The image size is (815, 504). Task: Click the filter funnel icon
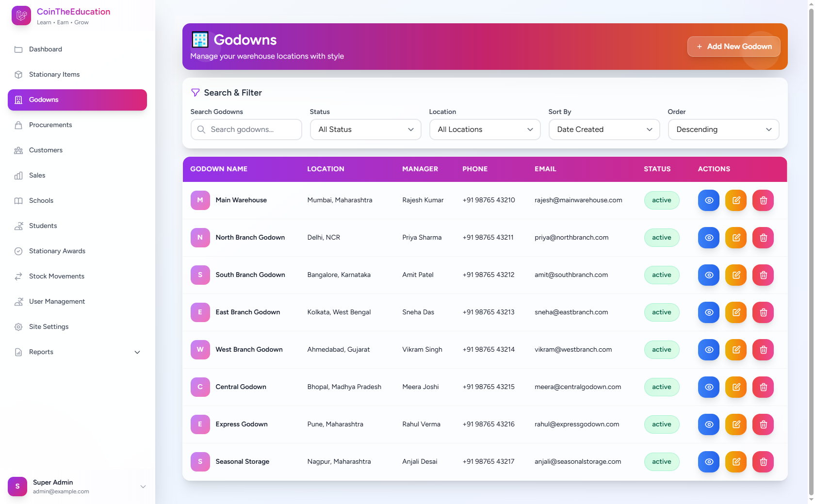coord(196,93)
